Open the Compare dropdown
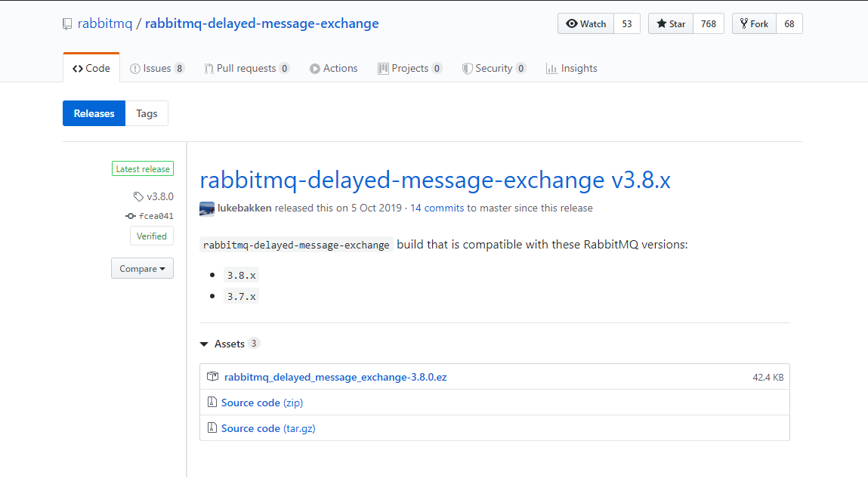The image size is (868, 503). point(142,269)
